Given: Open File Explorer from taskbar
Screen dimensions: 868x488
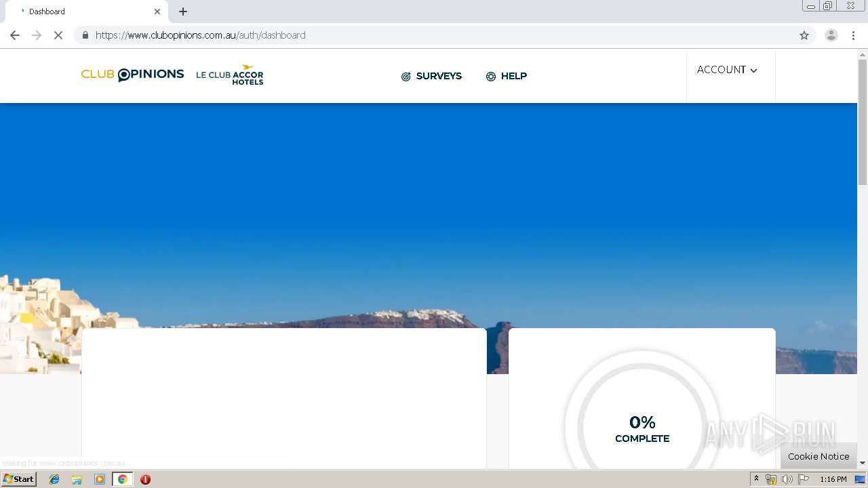Looking at the screenshot, I should (77, 479).
